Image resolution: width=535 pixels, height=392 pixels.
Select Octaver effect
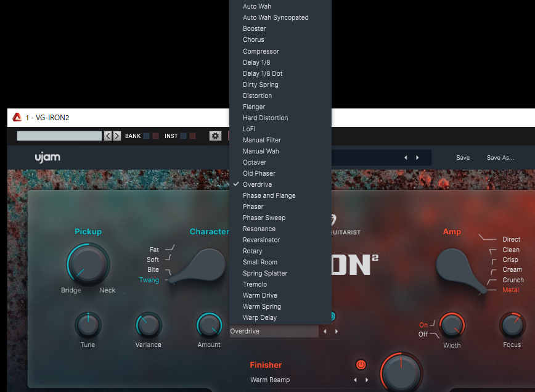[280, 162]
